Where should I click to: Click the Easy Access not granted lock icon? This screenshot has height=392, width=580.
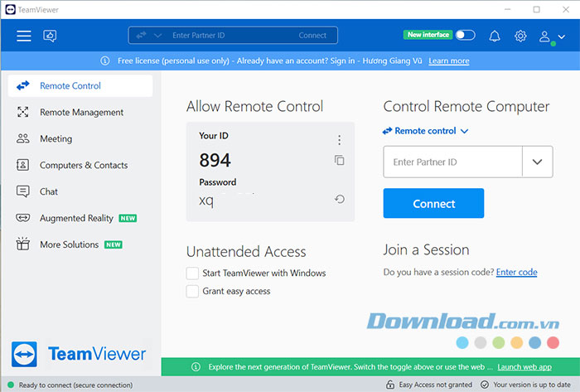click(x=390, y=385)
